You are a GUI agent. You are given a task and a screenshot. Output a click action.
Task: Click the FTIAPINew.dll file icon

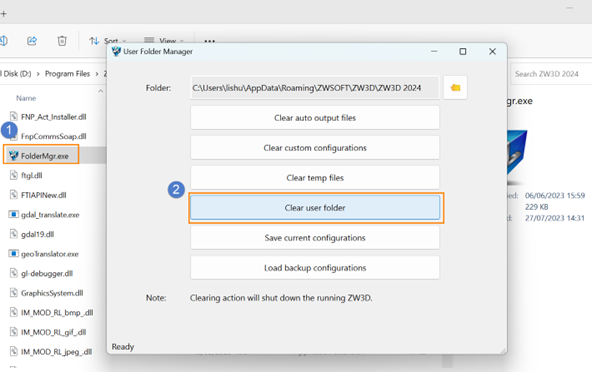tap(14, 194)
